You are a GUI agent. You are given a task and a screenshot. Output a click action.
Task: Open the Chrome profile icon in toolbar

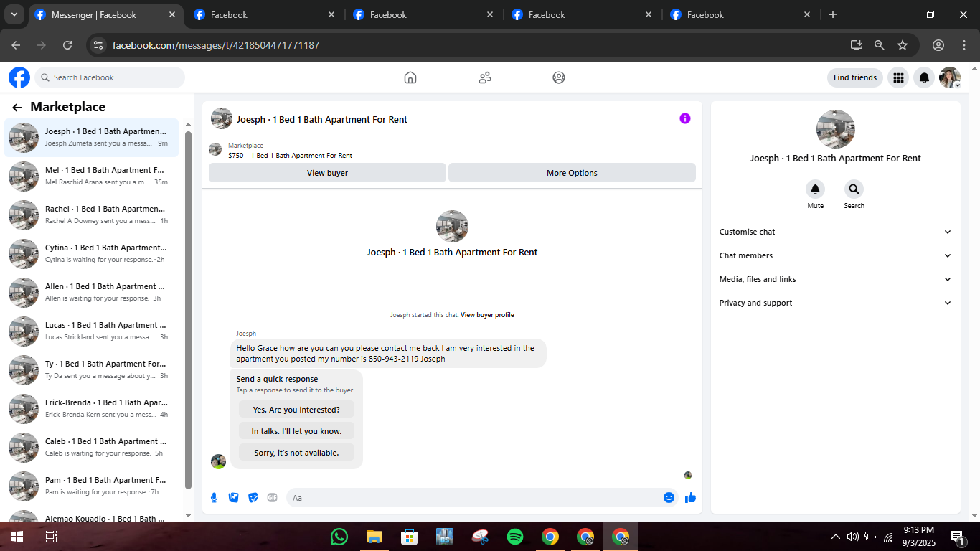coord(938,45)
